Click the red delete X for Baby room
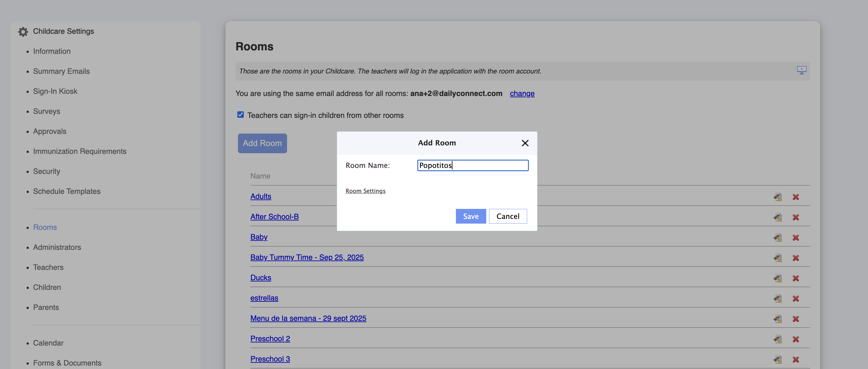 pyautogui.click(x=795, y=238)
